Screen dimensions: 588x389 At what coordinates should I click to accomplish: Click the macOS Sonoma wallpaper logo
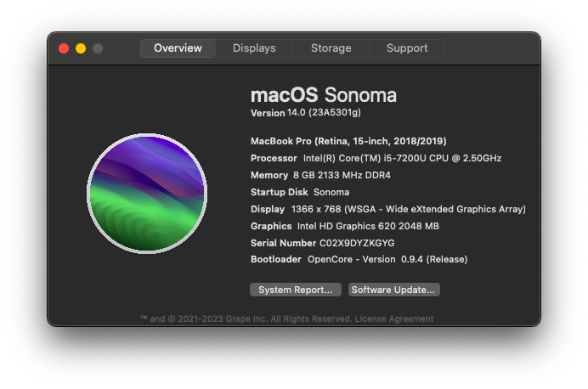pyautogui.click(x=147, y=194)
